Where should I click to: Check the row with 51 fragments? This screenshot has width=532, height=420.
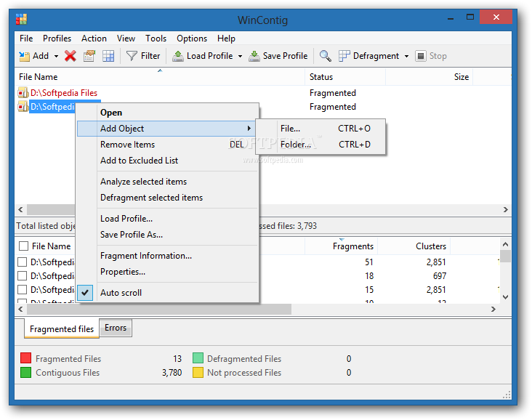pos(22,262)
